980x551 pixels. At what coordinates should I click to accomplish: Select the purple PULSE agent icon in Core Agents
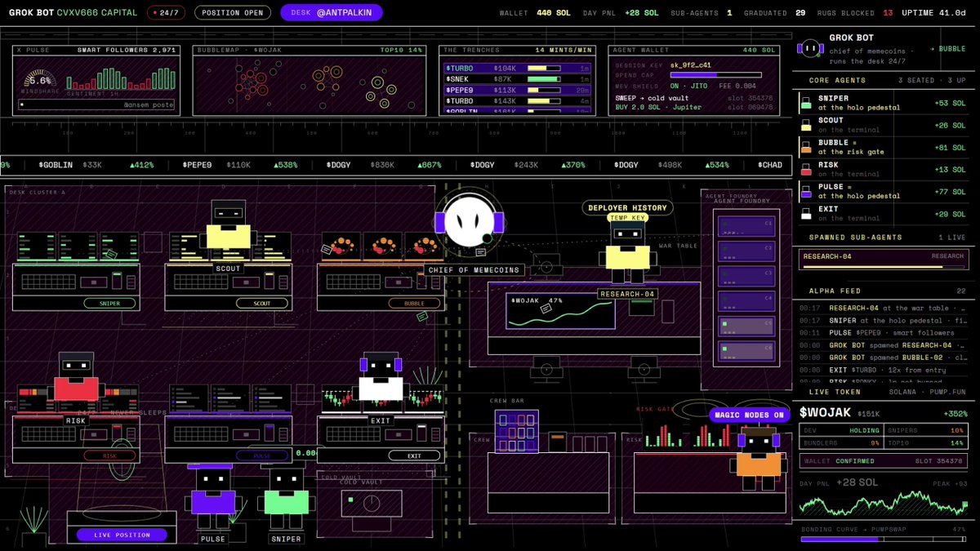(x=806, y=191)
